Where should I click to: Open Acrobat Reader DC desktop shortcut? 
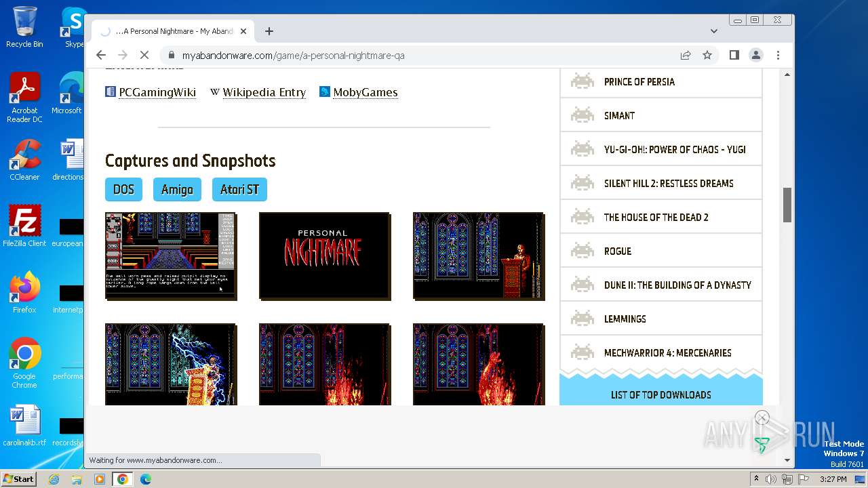point(24,98)
